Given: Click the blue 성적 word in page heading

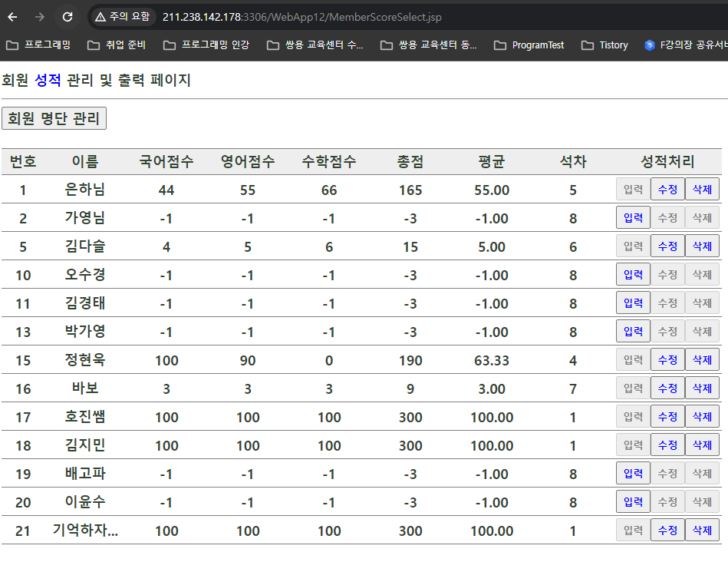Looking at the screenshot, I should point(48,80).
